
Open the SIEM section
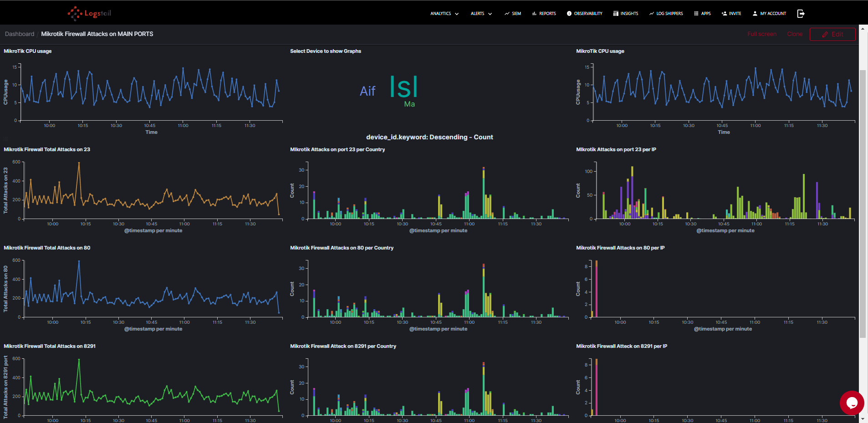(513, 14)
